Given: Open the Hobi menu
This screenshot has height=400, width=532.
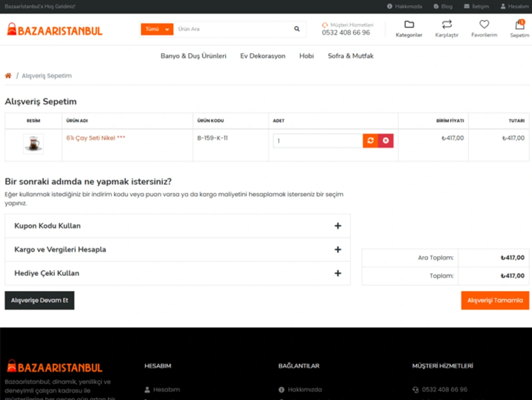Looking at the screenshot, I should point(306,56).
